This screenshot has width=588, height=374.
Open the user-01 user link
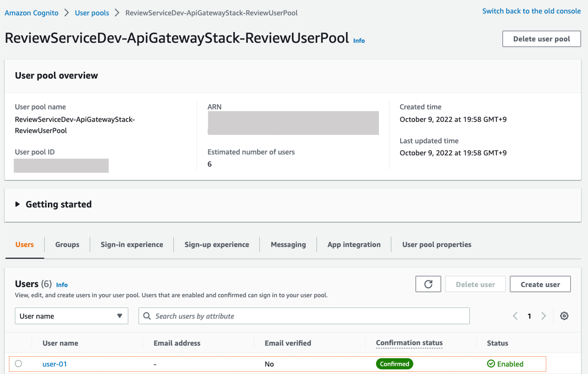tap(55, 364)
